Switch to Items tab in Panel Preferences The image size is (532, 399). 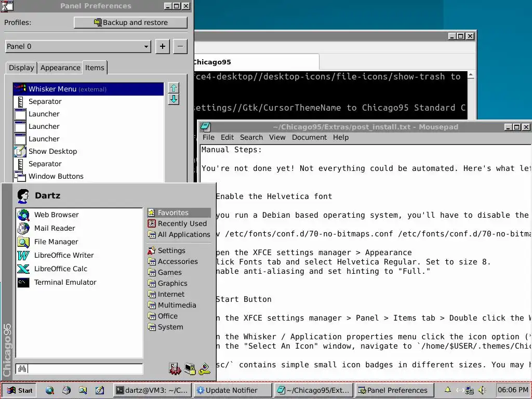[x=95, y=68]
